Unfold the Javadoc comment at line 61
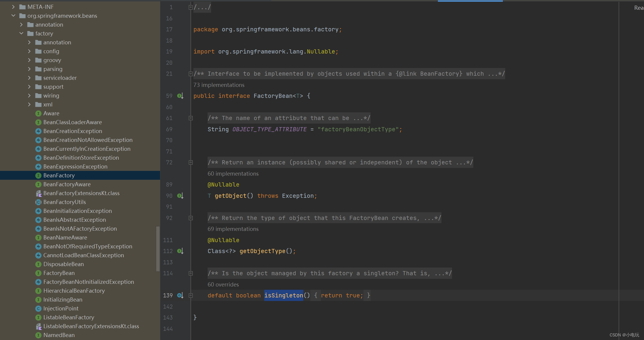The image size is (644, 340). [x=191, y=118]
